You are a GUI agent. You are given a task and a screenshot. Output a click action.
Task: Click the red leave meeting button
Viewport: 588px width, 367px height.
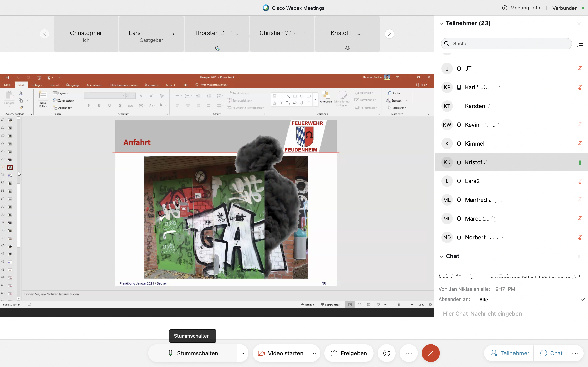(431, 353)
